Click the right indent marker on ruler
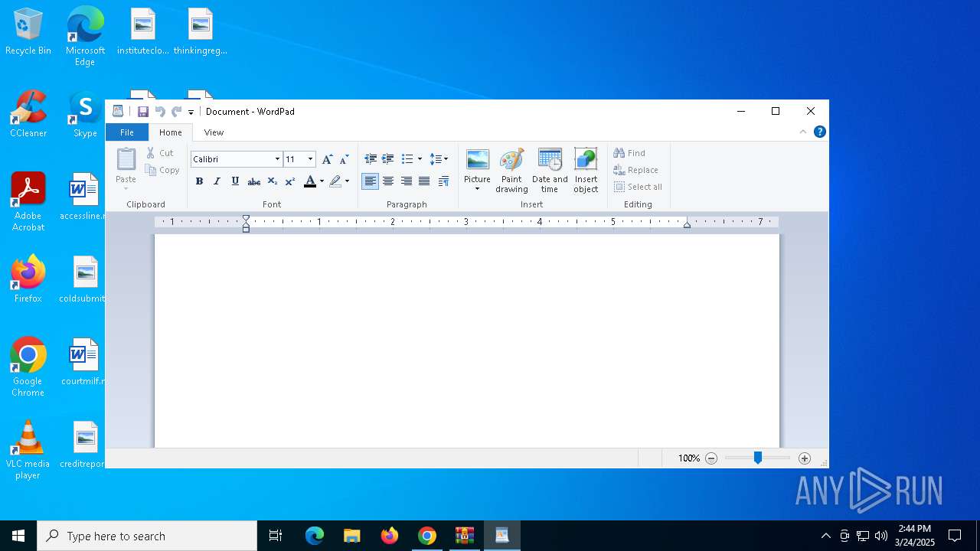The image size is (980, 551). [687, 224]
